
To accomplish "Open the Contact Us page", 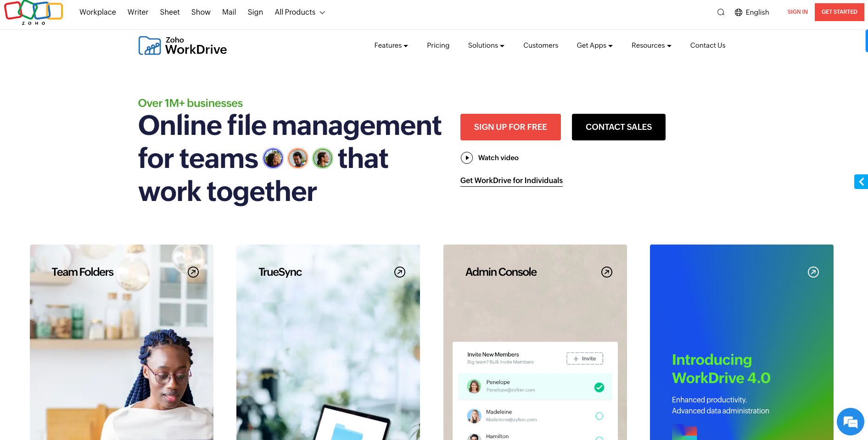I will pos(708,45).
